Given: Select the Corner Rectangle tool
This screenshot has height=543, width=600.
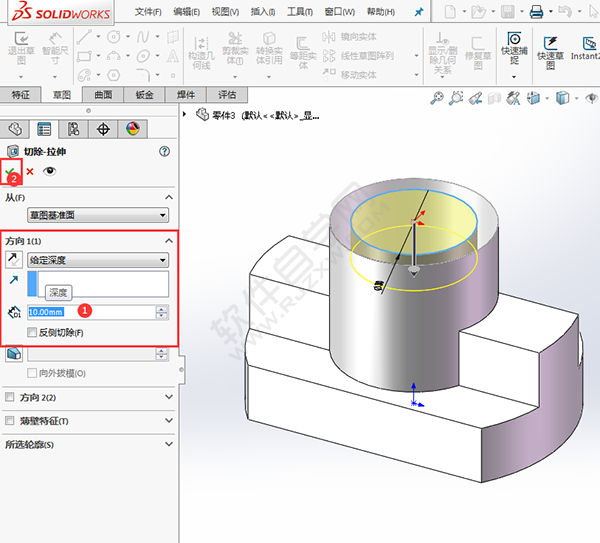Looking at the screenshot, I should [84, 56].
